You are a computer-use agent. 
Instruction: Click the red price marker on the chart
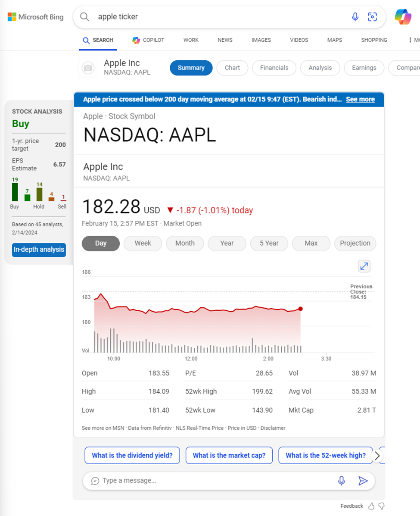click(x=300, y=309)
